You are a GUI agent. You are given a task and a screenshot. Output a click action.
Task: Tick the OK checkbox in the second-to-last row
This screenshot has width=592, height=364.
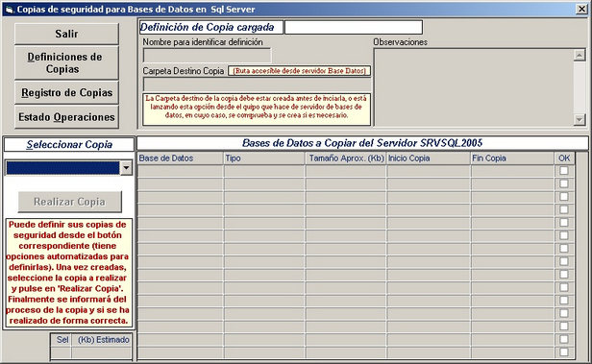tap(564, 339)
